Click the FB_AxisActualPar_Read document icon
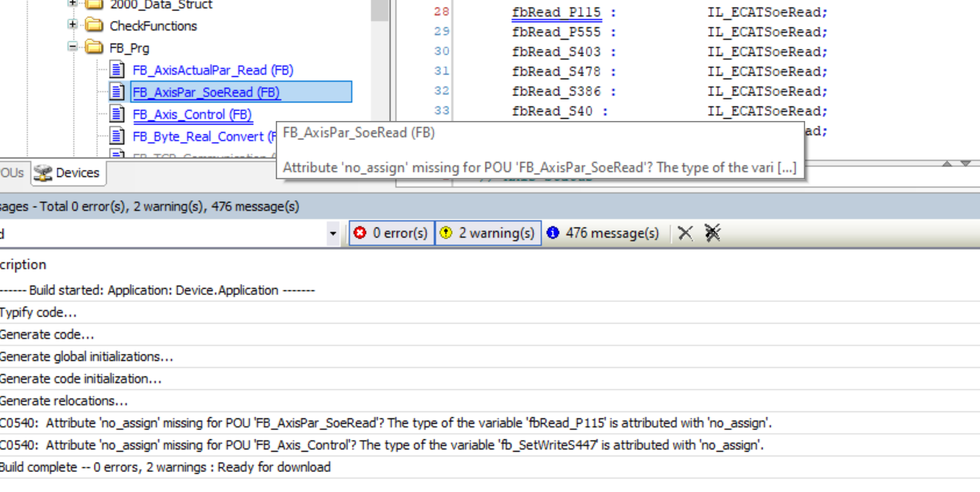980x492 pixels. pos(117,70)
